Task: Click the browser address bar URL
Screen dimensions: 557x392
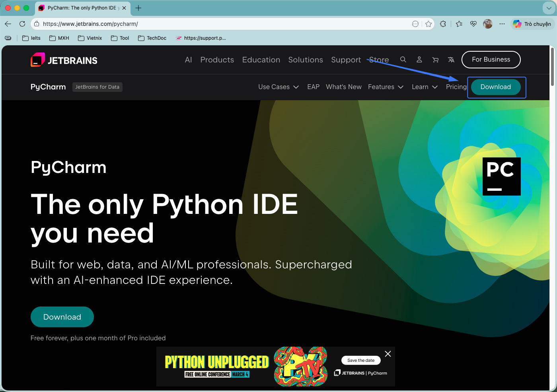Action: tap(90, 24)
